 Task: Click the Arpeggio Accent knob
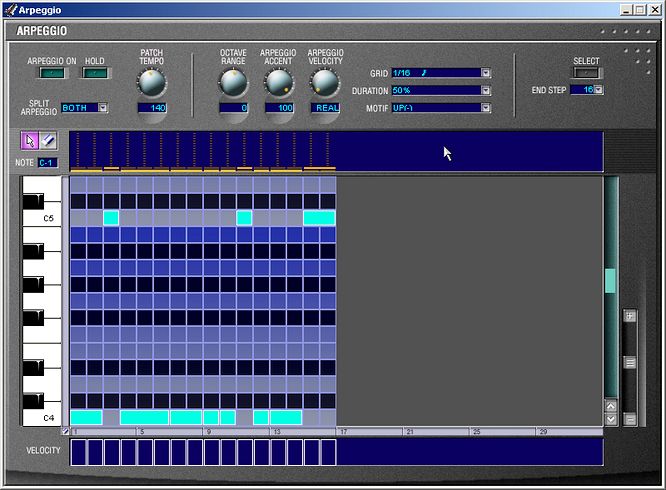(x=279, y=82)
